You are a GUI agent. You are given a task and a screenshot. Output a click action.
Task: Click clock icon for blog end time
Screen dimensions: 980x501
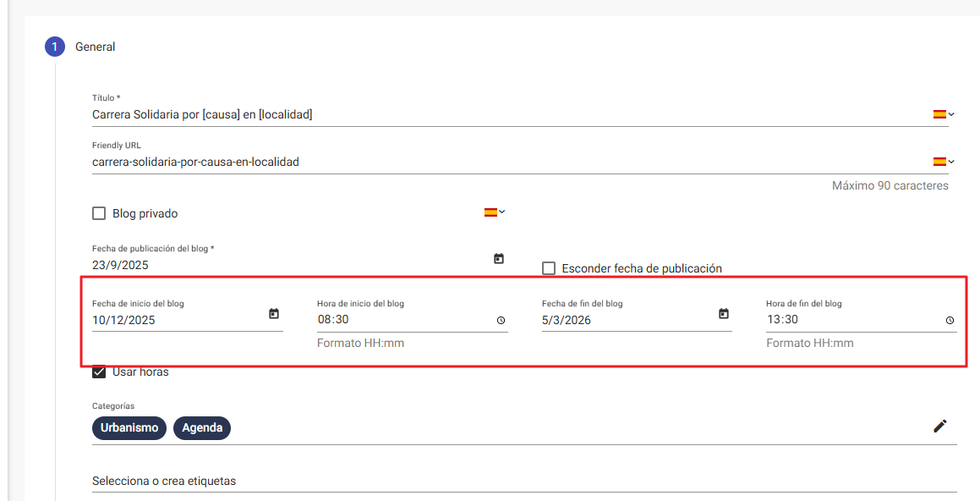[x=950, y=321]
